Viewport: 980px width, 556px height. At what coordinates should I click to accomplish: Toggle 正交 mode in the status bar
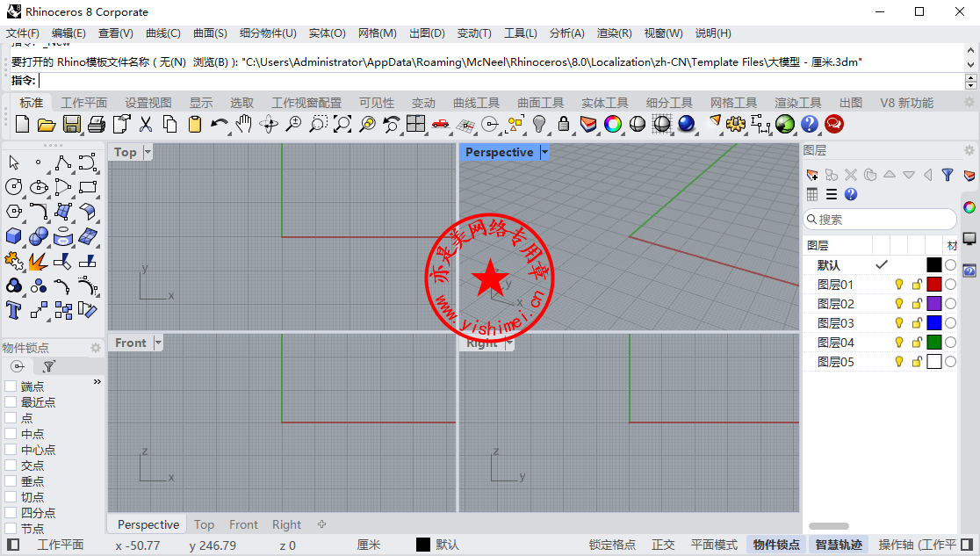(x=663, y=545)
